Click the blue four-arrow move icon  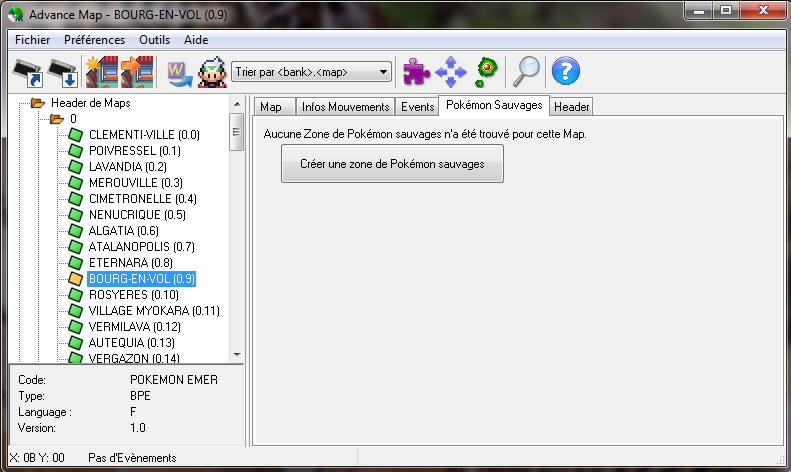click(x=451, y=71)
